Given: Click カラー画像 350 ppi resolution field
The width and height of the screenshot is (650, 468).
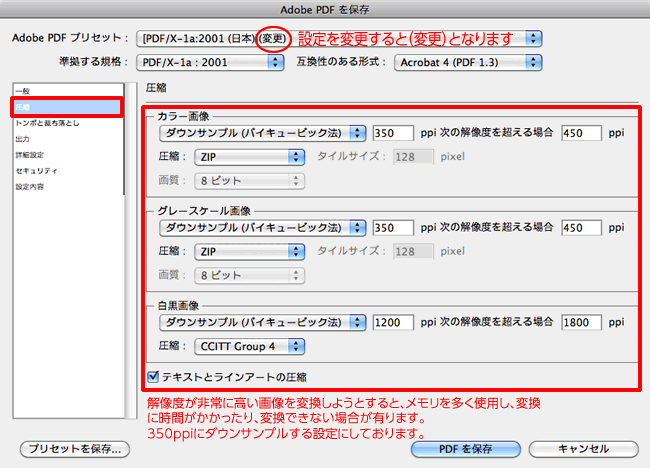Looking at the screenshot, I should (x=393, y=133).
